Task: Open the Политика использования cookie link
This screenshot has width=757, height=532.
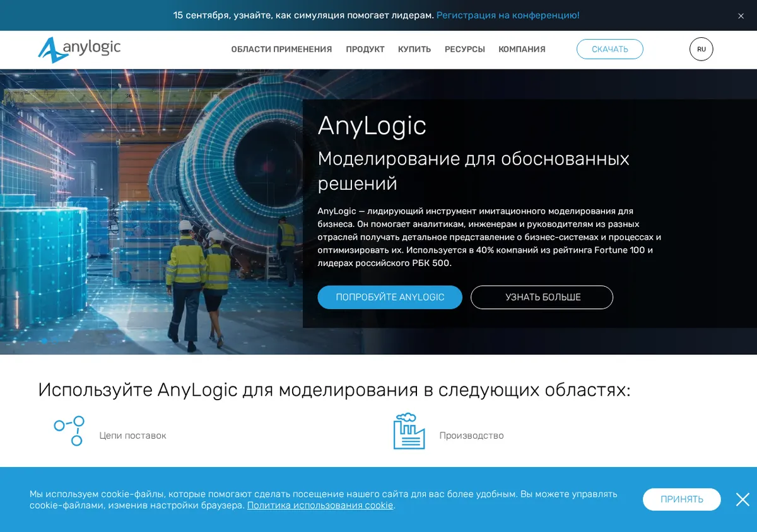Action: 320,505
